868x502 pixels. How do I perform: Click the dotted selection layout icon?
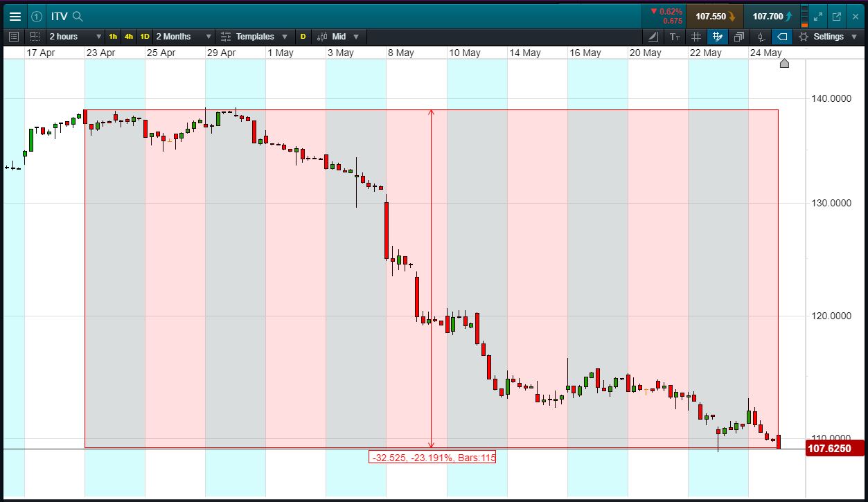coord(35,37)
